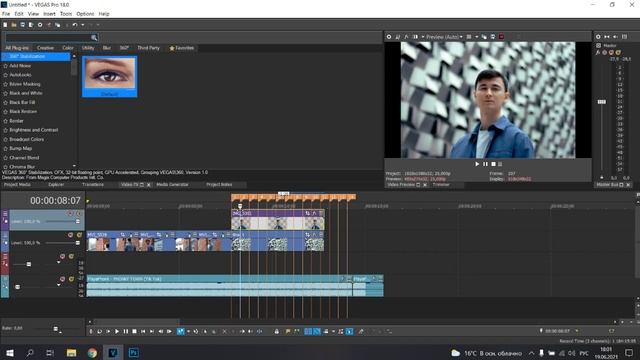Select the Brightness and Contrast plug-in
This screenshot has width=640, height=360.
[x=33, y=130]
